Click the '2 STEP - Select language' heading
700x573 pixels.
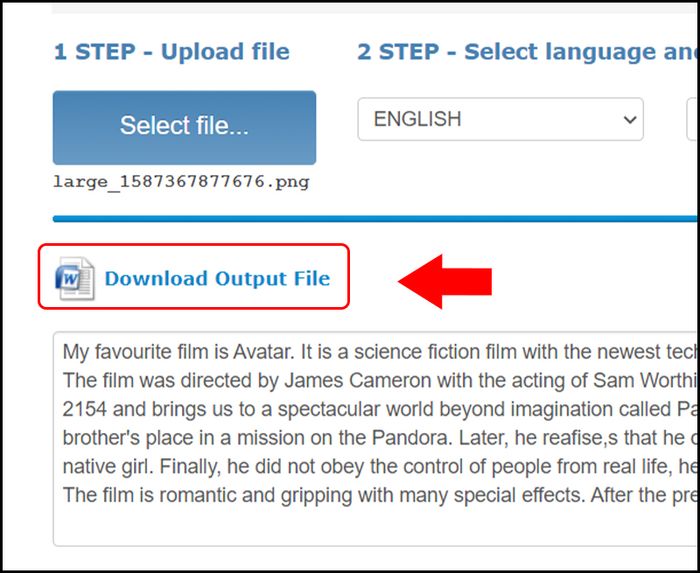(x=527, y=52)
